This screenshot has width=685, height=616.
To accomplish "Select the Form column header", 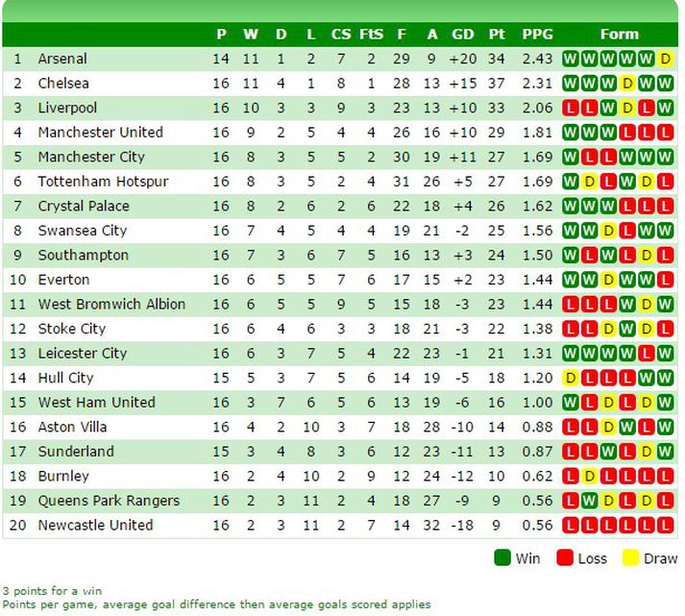I will pyautogui.click(x=619, y=35).
